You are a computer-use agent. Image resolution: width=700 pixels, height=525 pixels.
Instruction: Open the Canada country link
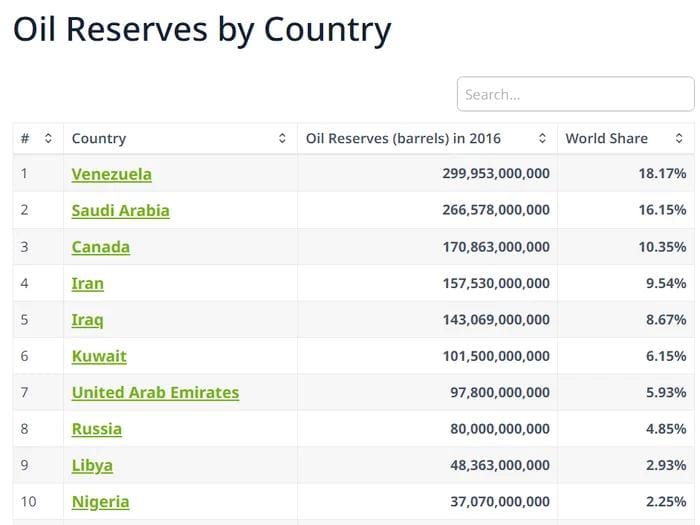point(100,247)
